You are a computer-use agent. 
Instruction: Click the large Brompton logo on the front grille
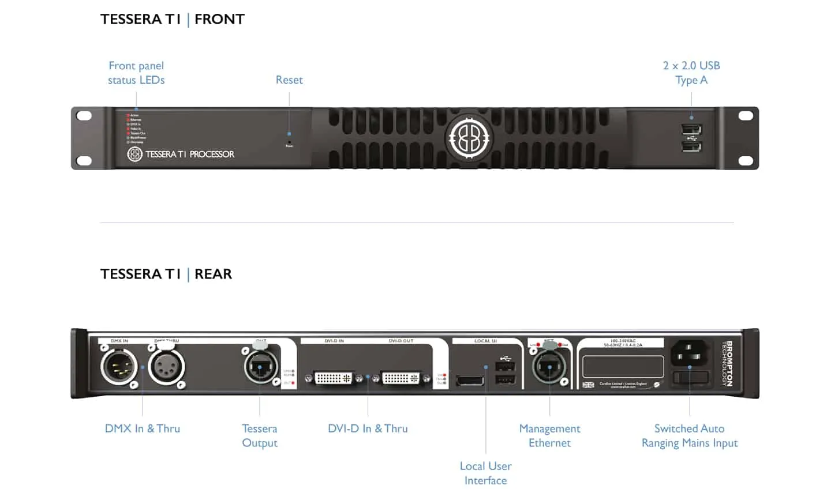click(469, 138)
